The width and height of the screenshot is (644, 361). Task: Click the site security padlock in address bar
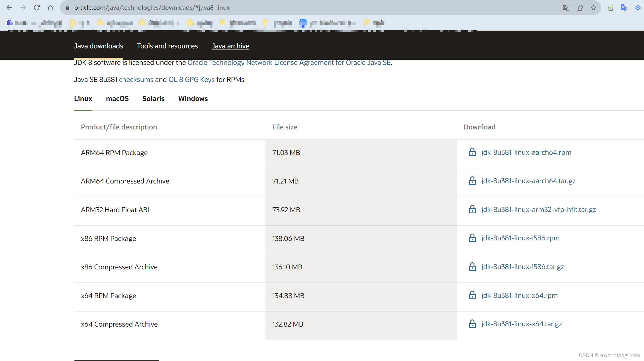pyautogui.click(x=68, y=8)
